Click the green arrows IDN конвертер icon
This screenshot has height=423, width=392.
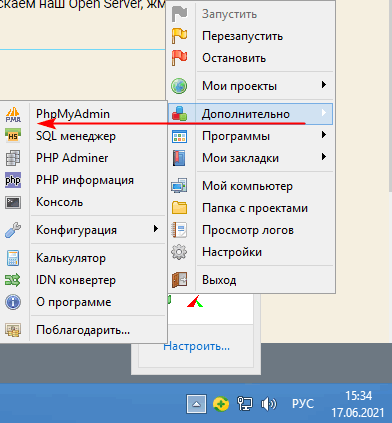pos(13,280)
